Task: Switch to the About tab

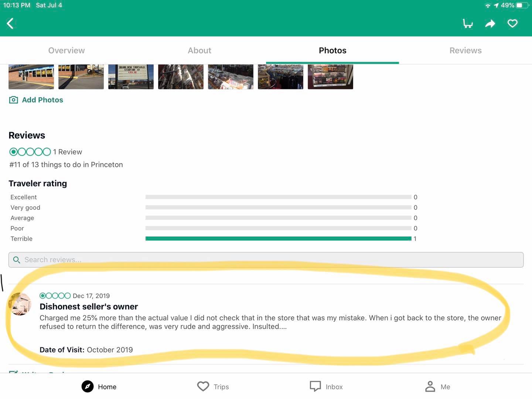Action: click(x=199, y=50)
